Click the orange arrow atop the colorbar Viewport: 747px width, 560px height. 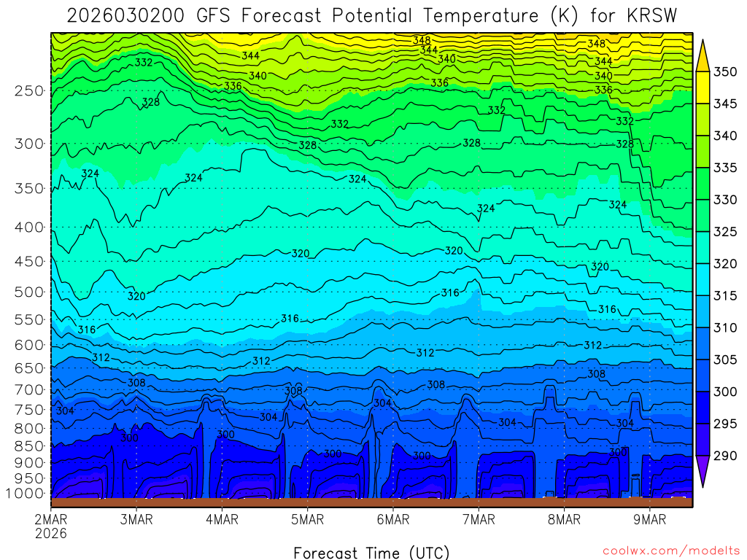tap(703, 58)
